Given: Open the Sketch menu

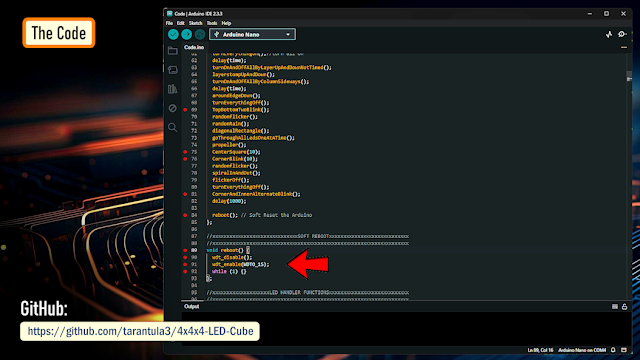Looking at the screenshot, I should click(195, 23).
